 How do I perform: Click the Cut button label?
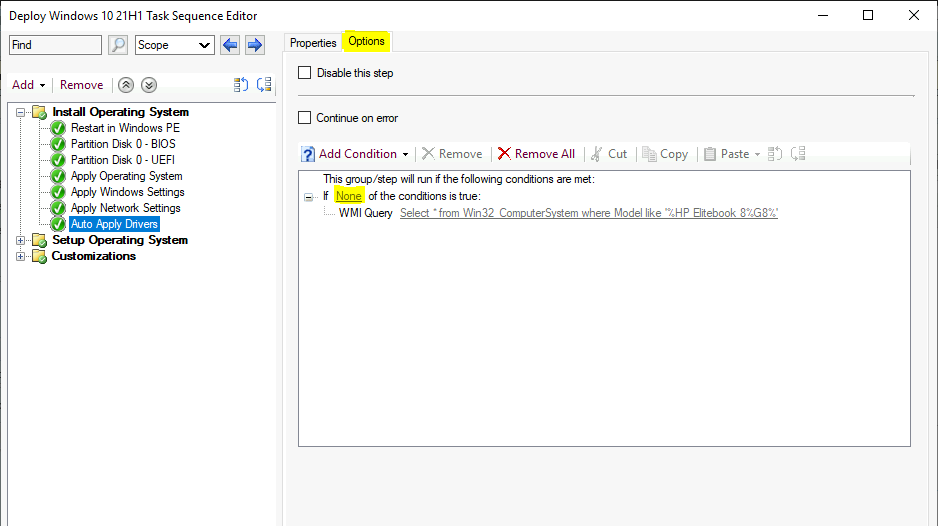click(x=617, y=154)
